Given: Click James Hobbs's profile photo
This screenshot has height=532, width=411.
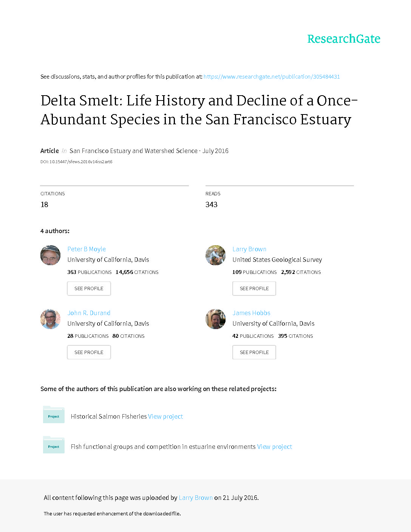Looking at the screenshot, I should tap(215, 319).
